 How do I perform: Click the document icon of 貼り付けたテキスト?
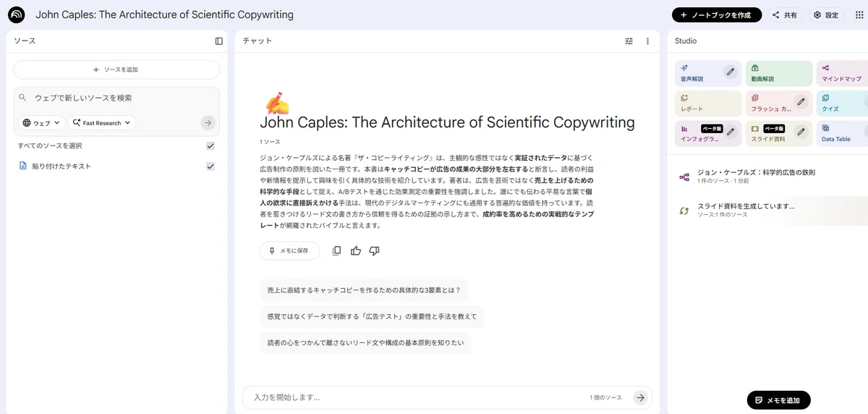tap(22, 166)
